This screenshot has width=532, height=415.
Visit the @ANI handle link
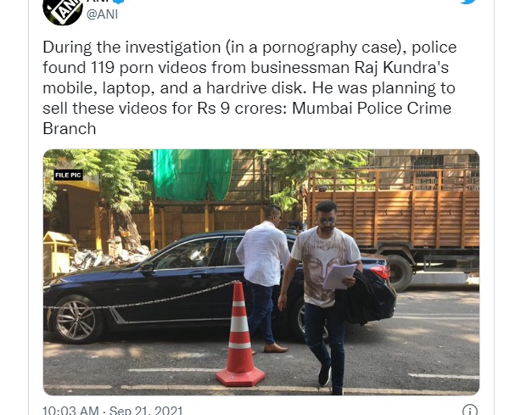coord(102,14)
